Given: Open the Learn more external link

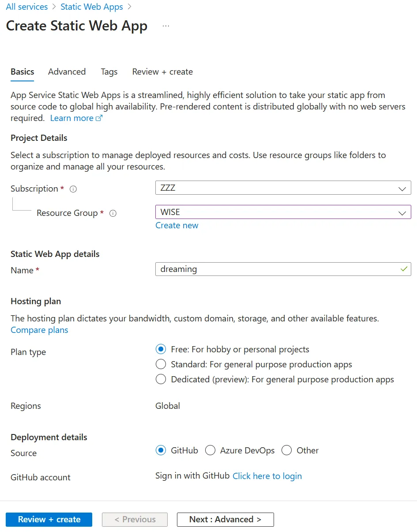Looking at the screenshot, I should click(76, 118).
